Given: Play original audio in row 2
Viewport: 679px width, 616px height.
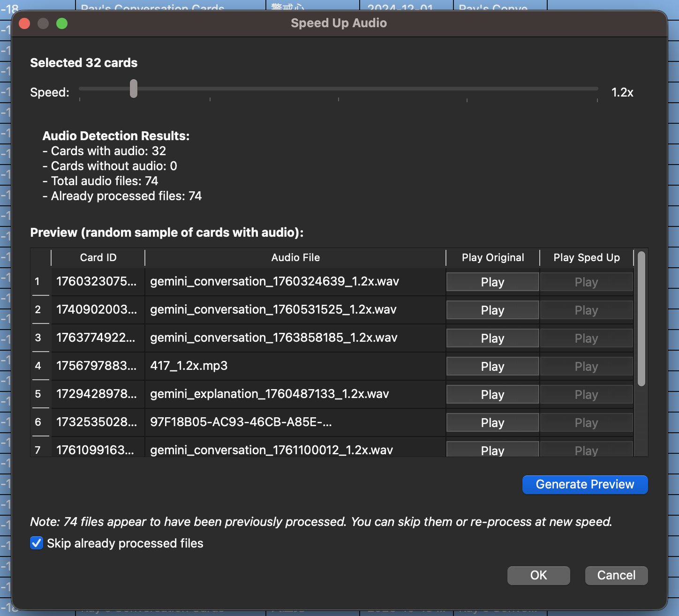Looking at the screenshot, I should 492,310.
